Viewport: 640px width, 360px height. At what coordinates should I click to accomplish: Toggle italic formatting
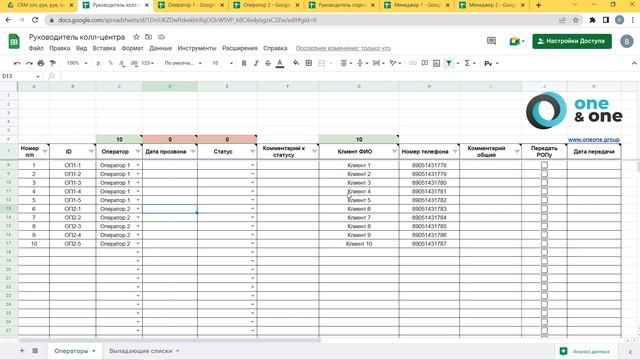point(256,63)
